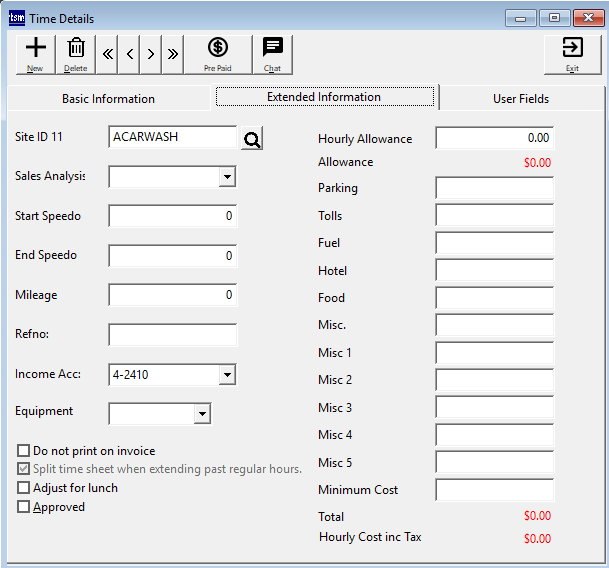Click the New record plus icon

coord(35,53)
